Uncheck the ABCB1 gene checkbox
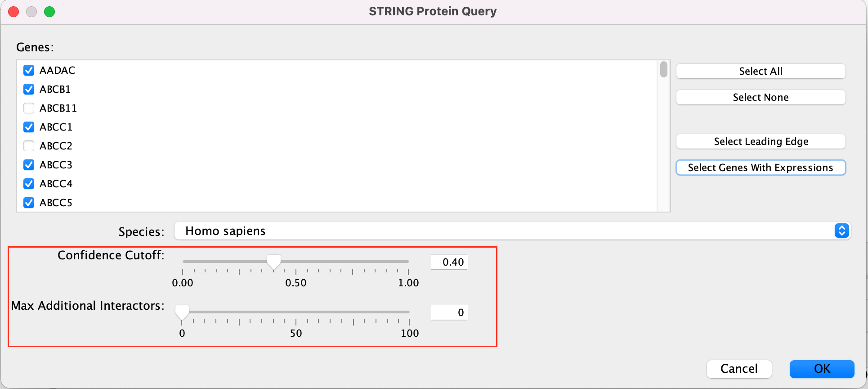868x389 pixels. tap(29, 89)
